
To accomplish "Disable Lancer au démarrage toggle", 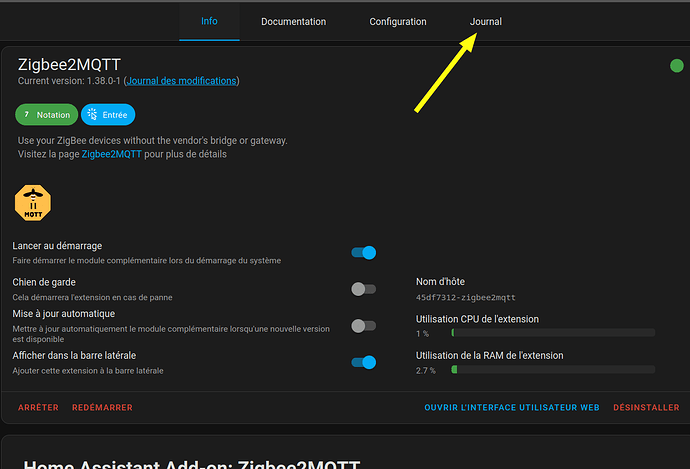I will (363, 253).
